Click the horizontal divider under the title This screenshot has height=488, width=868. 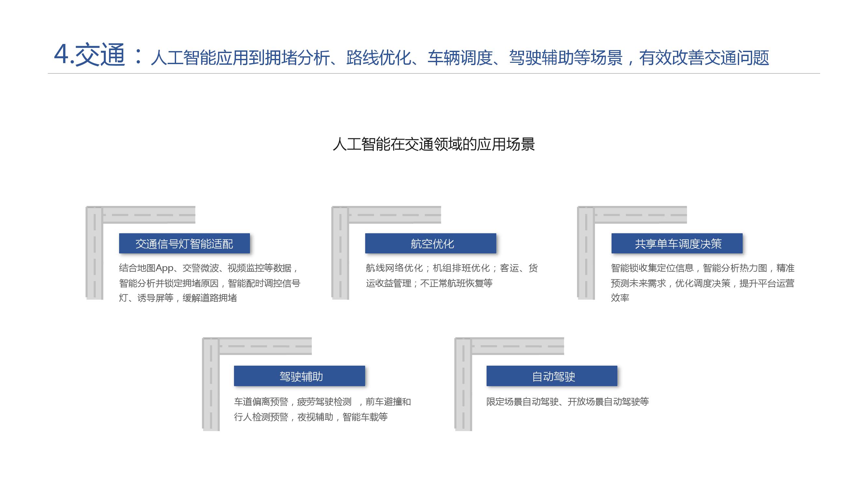pyautogui.click(x=434, y=73)
